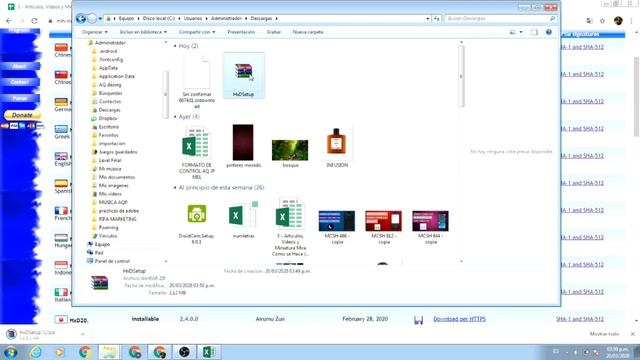This screenshot has width=640, height=360.
Task: Click Nueva carpeta in the toolbar
Action: point(308,32)
